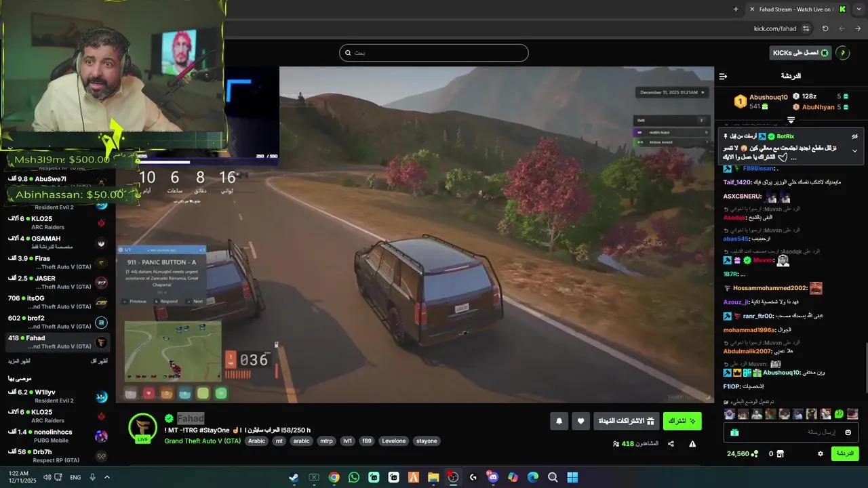Open W1llyv recommended channel in sidebar
868x488 pixels.
coord(57,396)
